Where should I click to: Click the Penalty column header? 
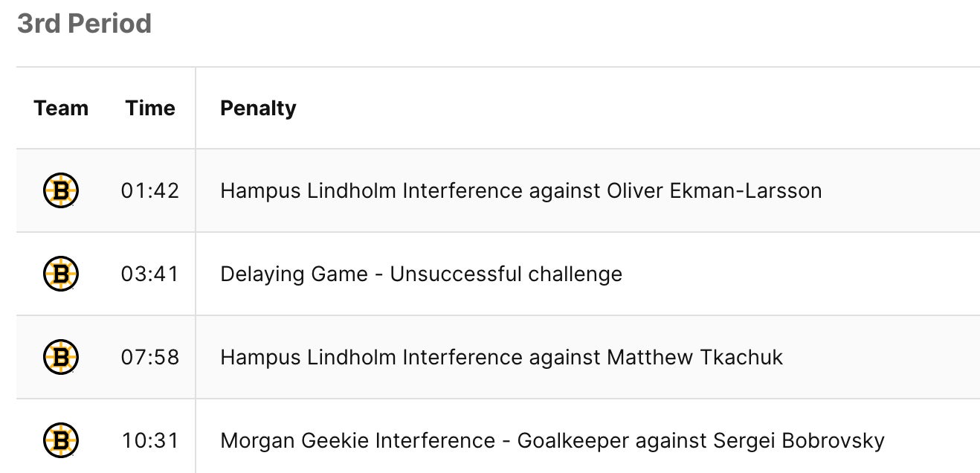click(258, 109)
